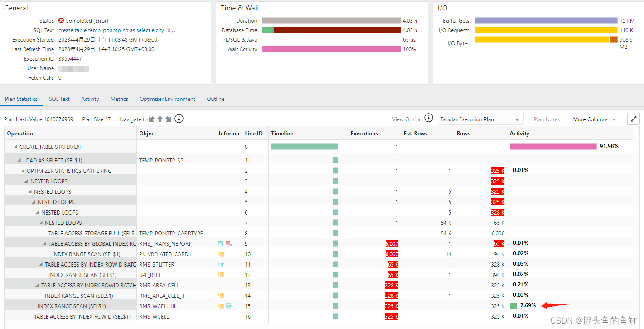Click the long timeline bar at line 0
This screenshot has width=644, height=329.
click(x=305, y=146)
